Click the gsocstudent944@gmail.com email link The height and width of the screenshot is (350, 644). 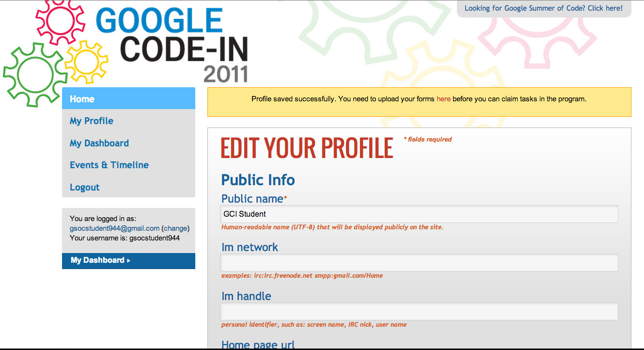(114, 228)
